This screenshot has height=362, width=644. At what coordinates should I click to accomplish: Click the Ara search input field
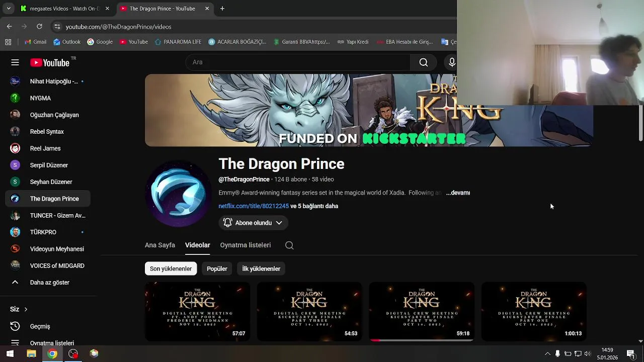298,62
